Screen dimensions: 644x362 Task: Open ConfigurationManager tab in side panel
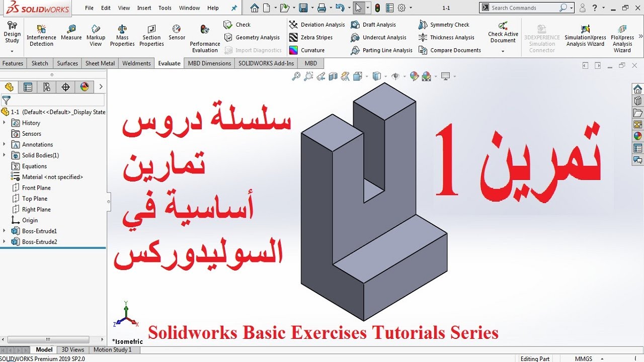[x=47, y=87]
